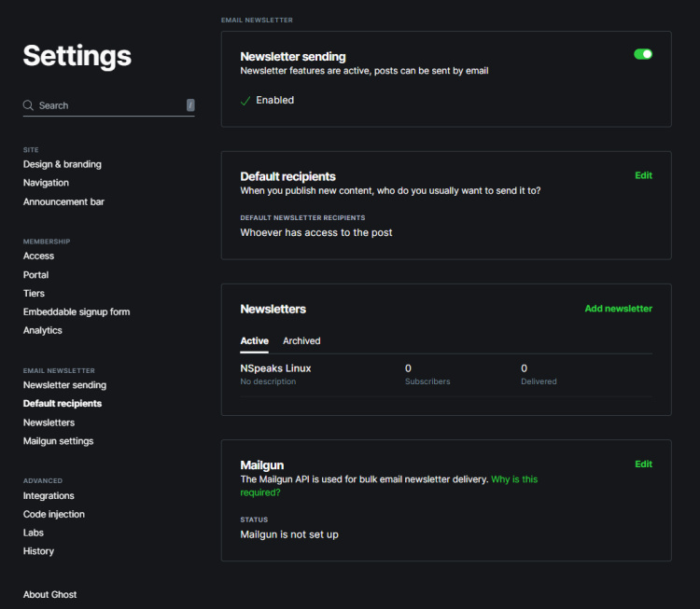Select Portal in Membership section
The image size is (700, 609).
[x=35, y=275]
